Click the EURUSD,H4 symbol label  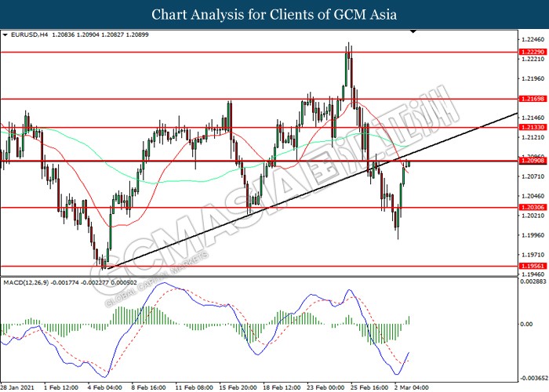click(28, 35)
